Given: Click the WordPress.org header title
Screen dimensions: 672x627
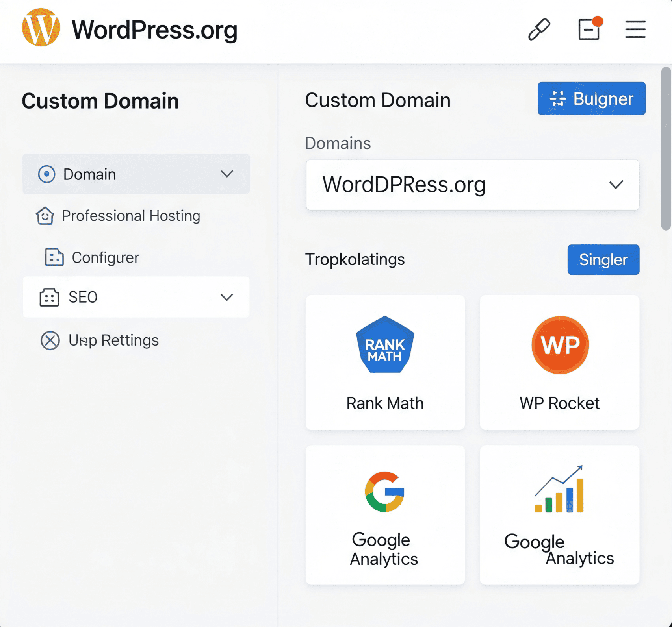Looking at the screenshot, I should tap(154, 30).
